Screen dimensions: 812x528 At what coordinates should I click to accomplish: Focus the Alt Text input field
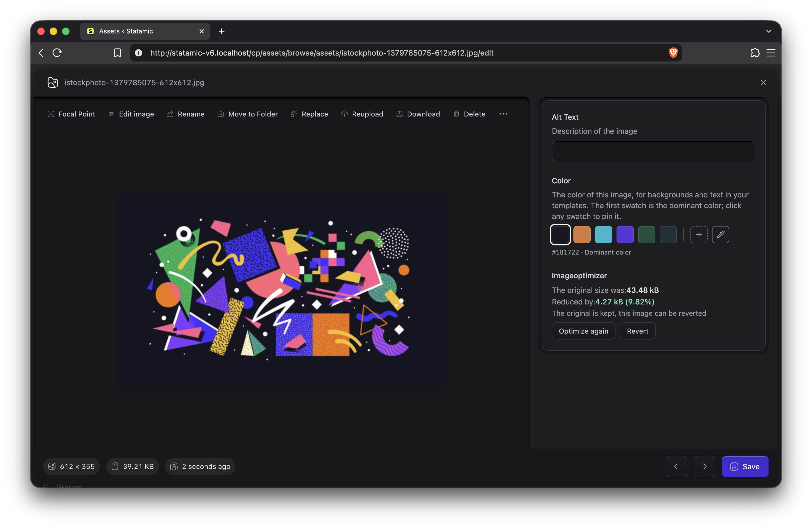pyautogui.click(x=653, y=152)
